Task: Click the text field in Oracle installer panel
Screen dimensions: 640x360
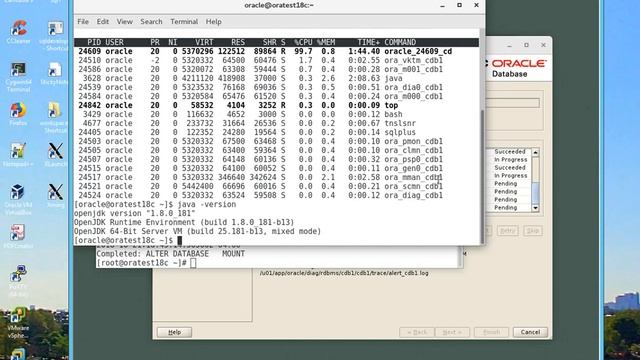Action: [x=512, y=103]
